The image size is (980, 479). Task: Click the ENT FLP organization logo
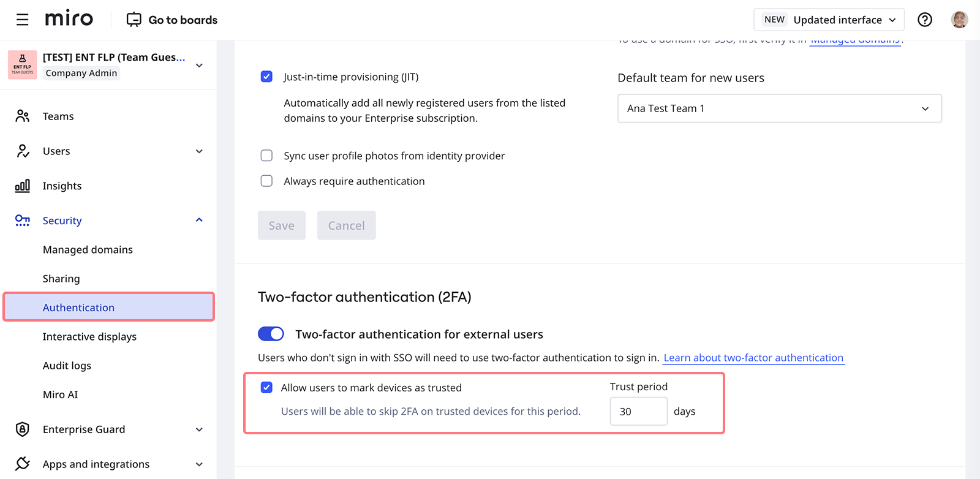click(23, 66)
